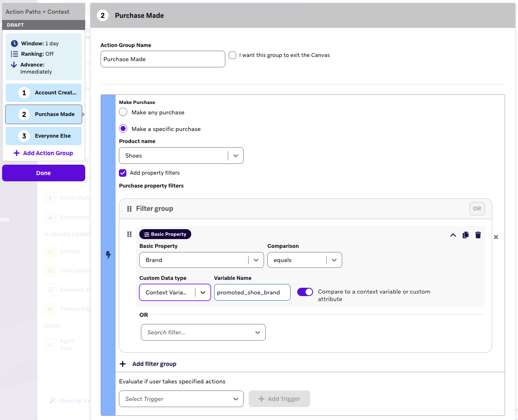Open the Shoes product name dropdown
Screen dimensions: 518x420
[x=181, y=156]
